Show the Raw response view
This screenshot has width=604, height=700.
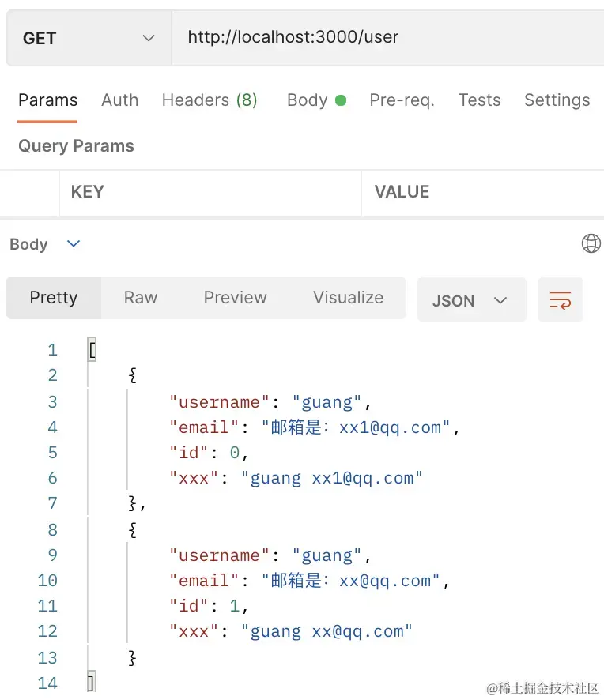pyautogui.click(x=141, y=298)
